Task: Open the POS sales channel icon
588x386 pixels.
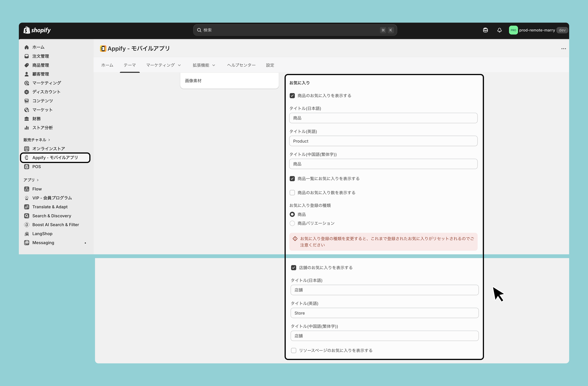Action: tap(27, 167)
